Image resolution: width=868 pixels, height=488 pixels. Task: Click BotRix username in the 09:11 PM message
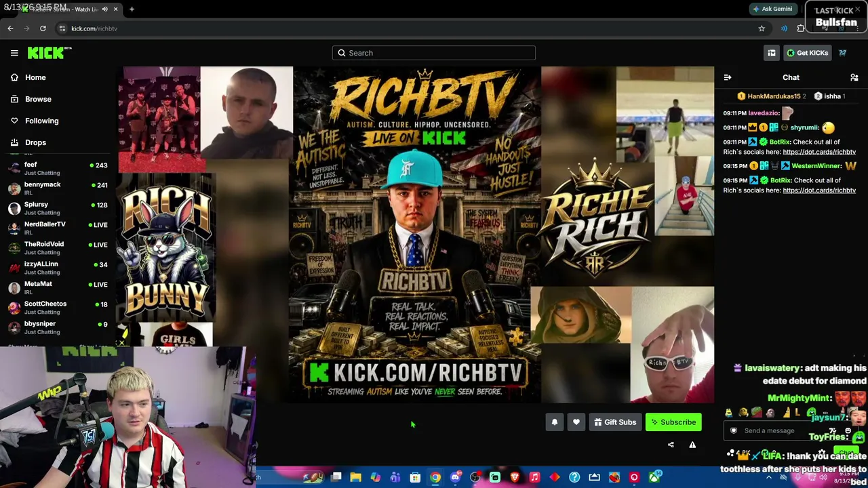[x=780, y=142]
